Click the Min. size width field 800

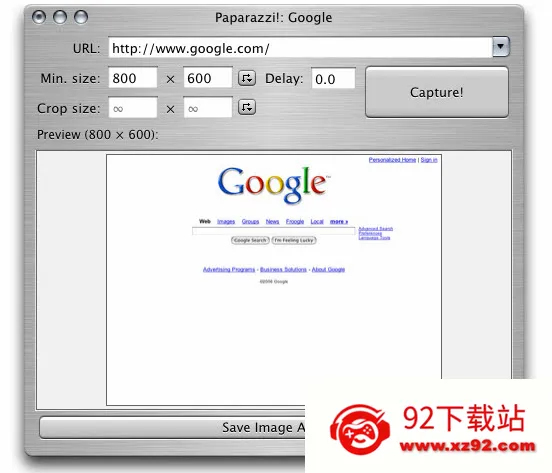(x=132, y=78)
